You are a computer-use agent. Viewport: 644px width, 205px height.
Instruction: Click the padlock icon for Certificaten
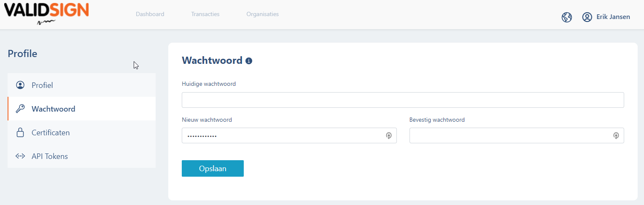(x=20, y=132)
